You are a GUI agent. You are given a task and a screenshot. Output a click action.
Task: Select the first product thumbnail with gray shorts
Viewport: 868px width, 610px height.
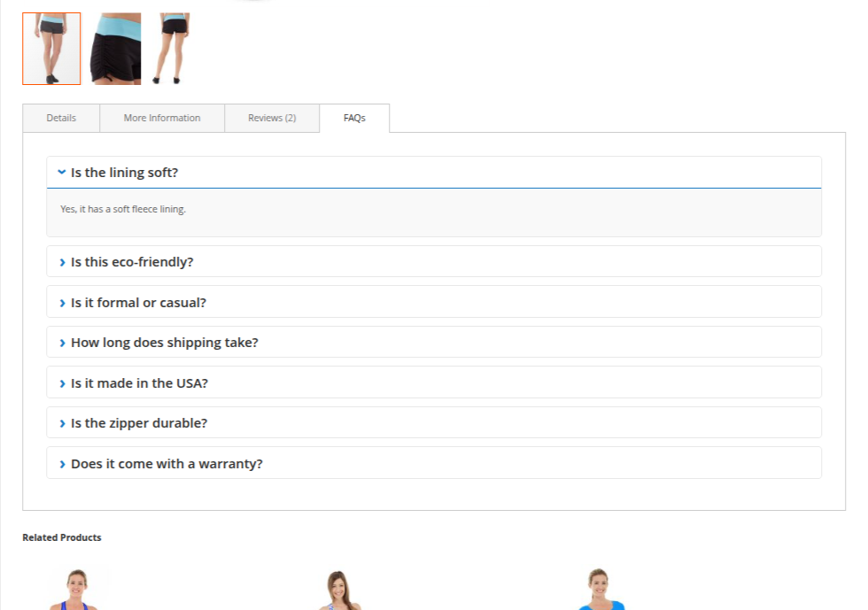pos(50,48)
